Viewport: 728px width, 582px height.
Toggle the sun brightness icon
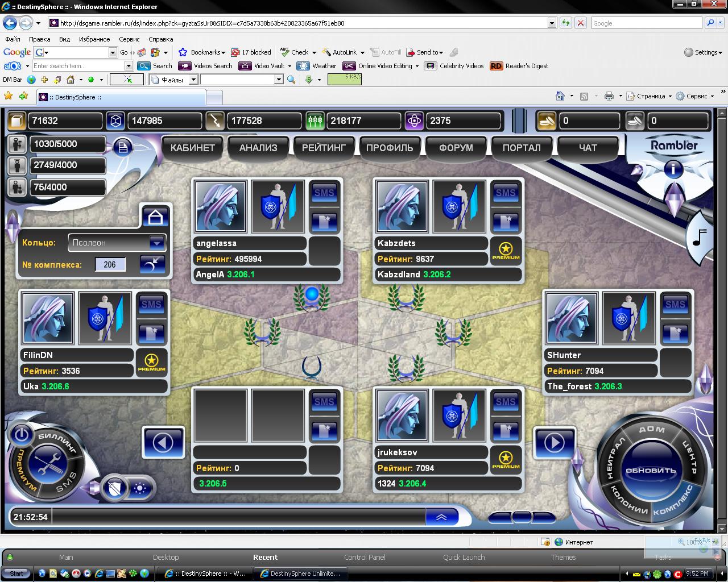[140, 488]
